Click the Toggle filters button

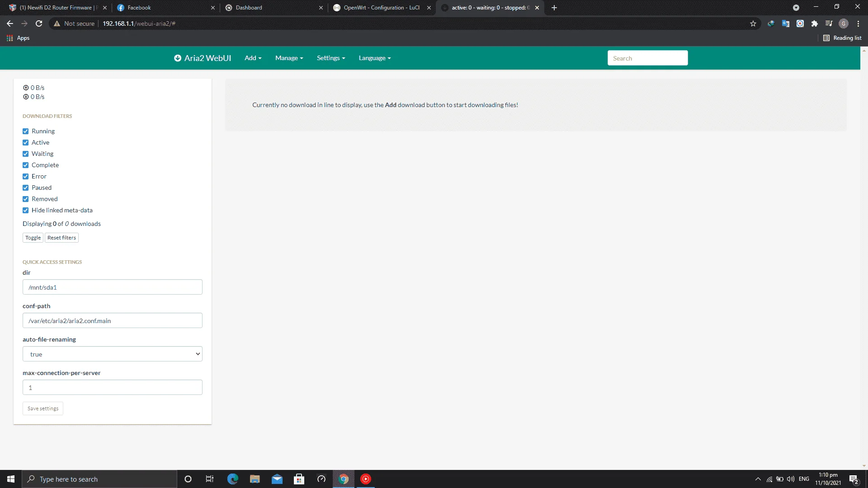33,238
